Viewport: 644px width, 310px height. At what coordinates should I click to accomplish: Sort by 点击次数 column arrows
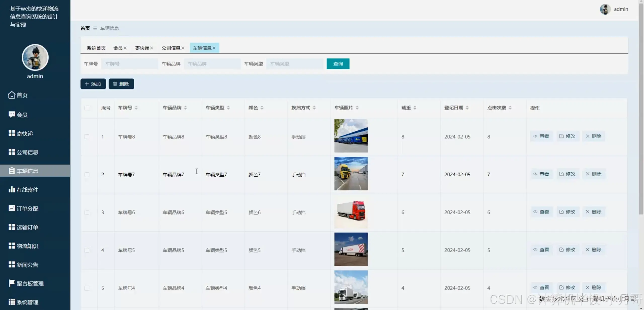[510, 108]
